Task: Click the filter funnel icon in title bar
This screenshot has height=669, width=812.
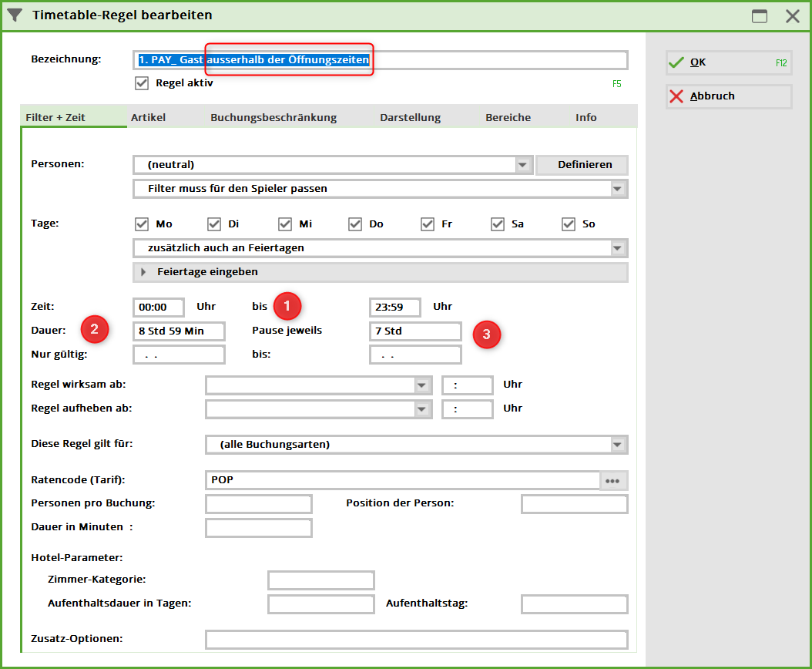Action: point(15,15)
